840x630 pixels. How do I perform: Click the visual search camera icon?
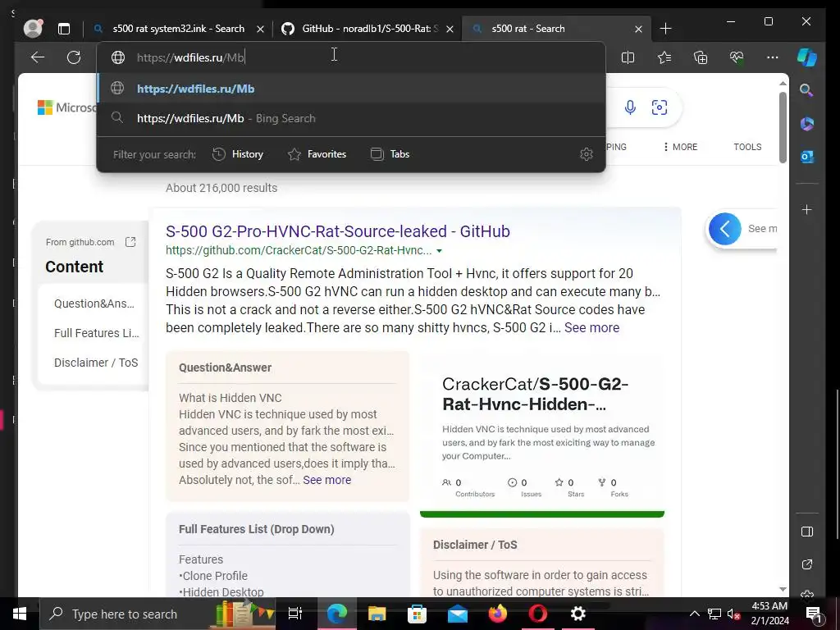click(x=660, y=107)
